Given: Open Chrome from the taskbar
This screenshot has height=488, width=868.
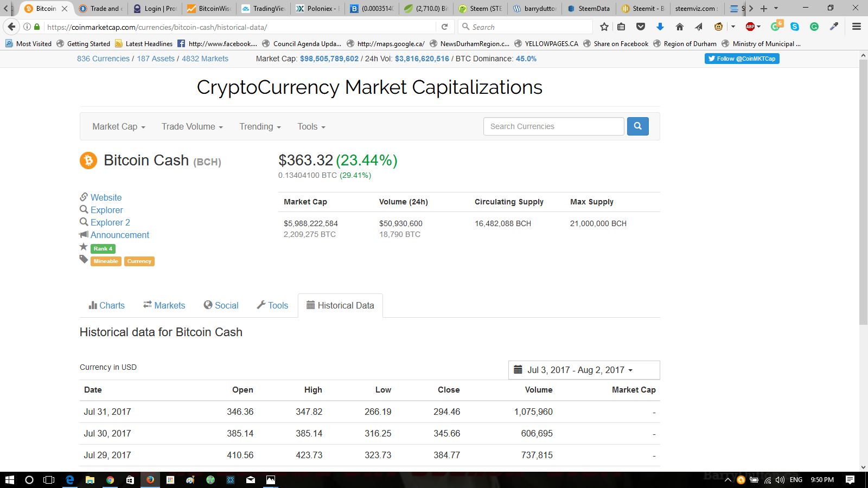Looking at the screenshot, I should tap(110, 480).
